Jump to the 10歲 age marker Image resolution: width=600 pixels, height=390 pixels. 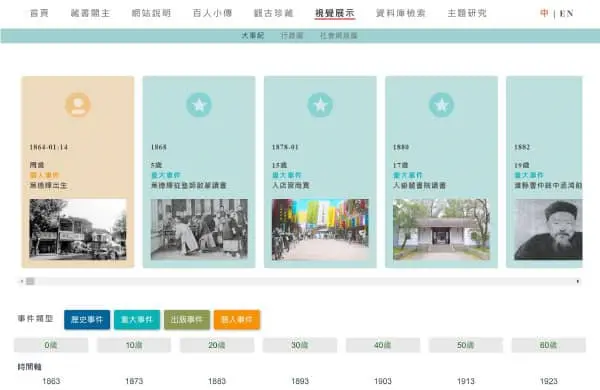pos(134,345)
